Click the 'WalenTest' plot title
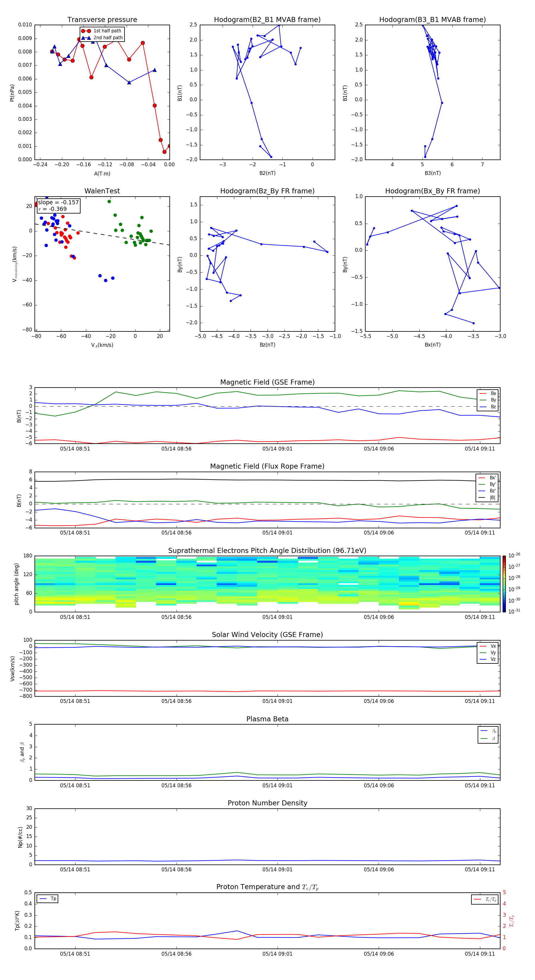The width and height of the screenshot is (535, 980). (102, 191)
